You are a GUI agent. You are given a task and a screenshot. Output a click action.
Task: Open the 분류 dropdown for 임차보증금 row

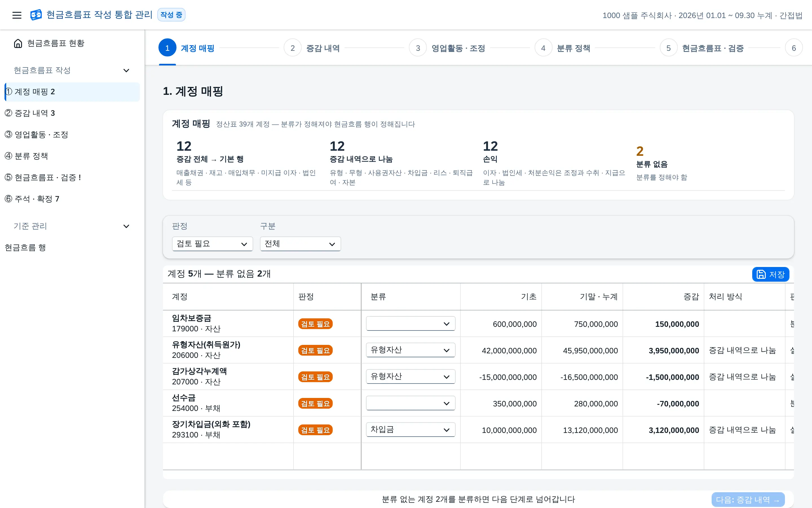[x=410, y=323]
